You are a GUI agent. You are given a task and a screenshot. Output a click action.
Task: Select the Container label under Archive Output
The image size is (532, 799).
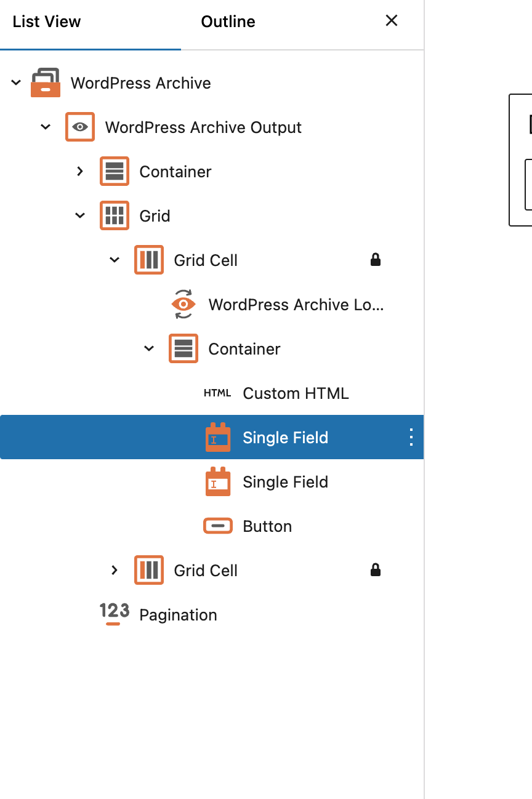(x=175, y=172)
